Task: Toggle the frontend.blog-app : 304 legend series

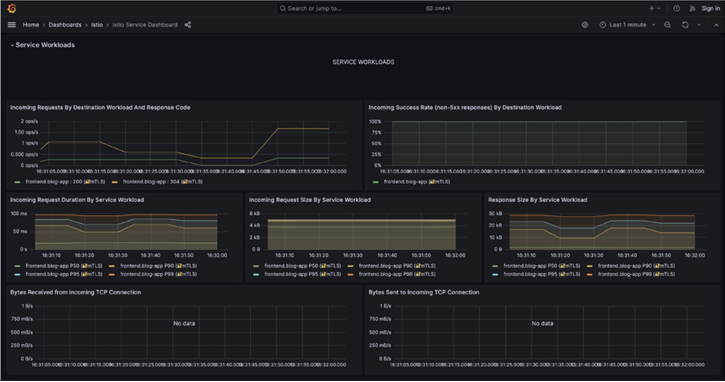Action: tap(157, 182)
